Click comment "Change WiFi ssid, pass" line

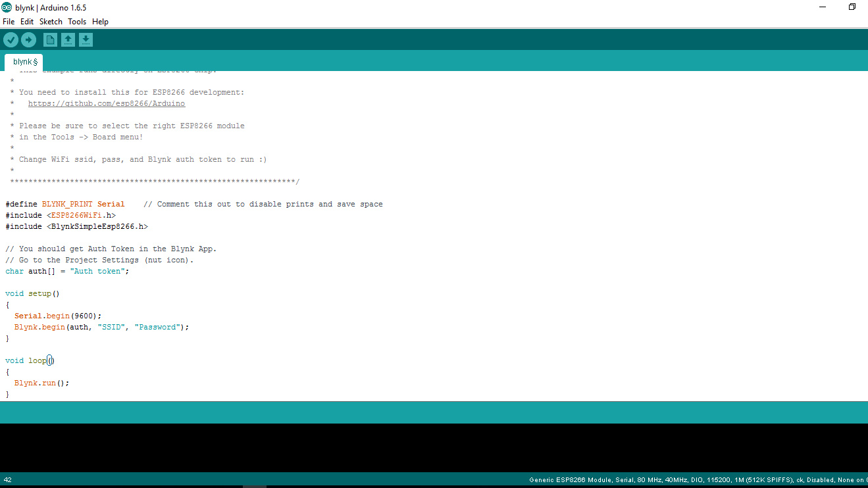pyautogui.click(x=138, y=159)
